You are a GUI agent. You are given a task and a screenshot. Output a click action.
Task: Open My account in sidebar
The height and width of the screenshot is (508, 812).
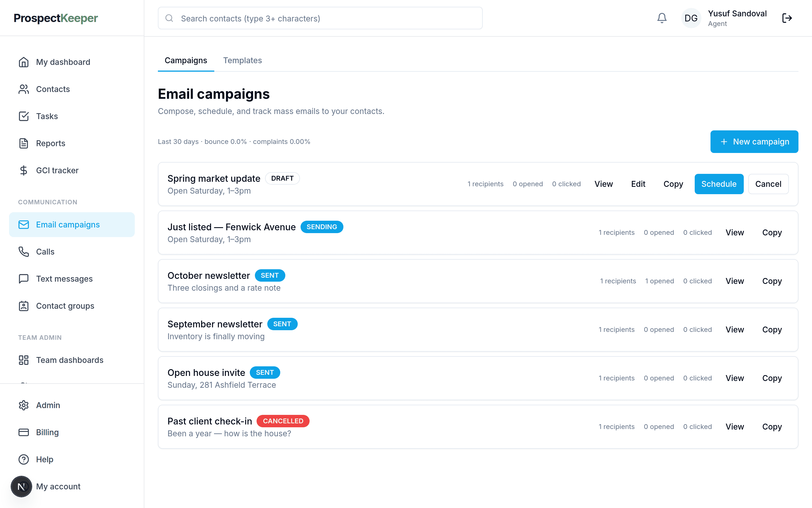(x=72, y=487)
